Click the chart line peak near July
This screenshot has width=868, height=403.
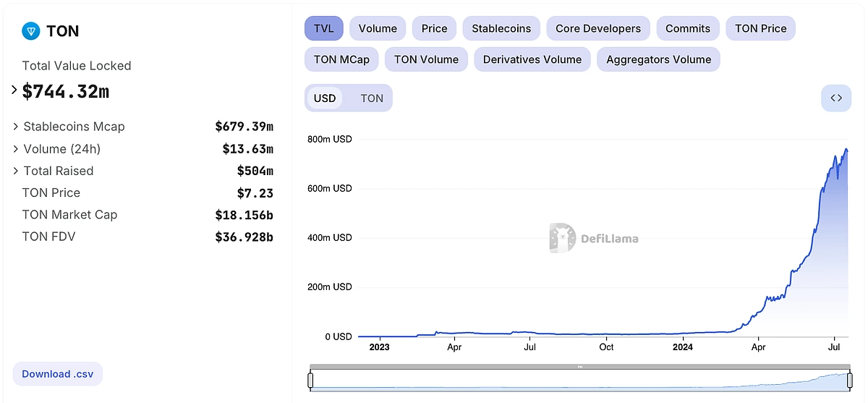(x=846, y=150)
